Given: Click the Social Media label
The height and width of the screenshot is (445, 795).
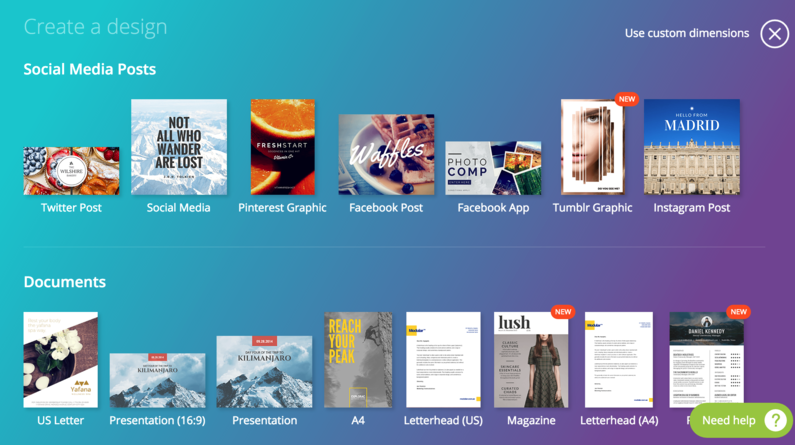Looking at the screenshot, I should pyautogui.click(x=178, y=208).
